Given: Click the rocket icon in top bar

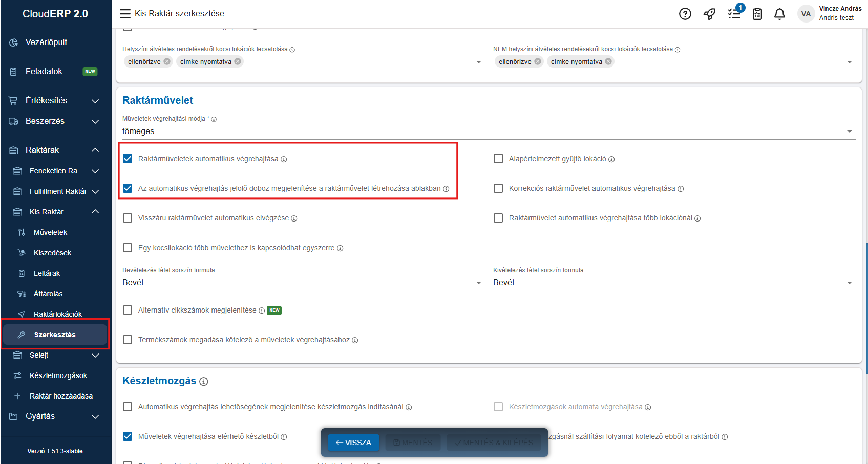Looking at the screenshot, I should pyautogui.click(x=709, y=14).
